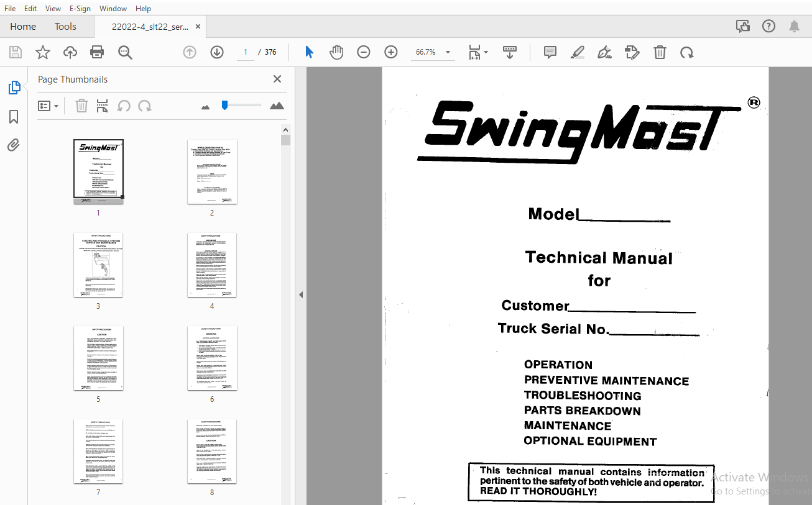Select the page 5 thumbnail
The image size is (812, 505).
click(x=98, y=358)
